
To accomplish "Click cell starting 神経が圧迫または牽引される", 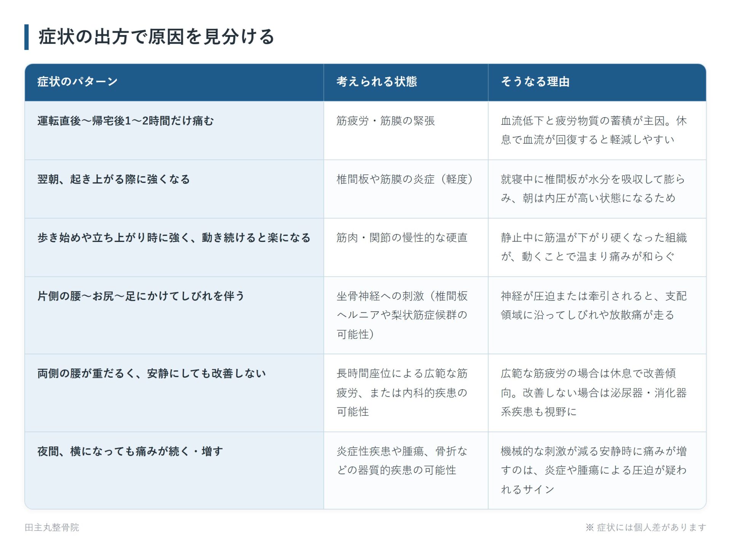I will [x=597, y=315].
